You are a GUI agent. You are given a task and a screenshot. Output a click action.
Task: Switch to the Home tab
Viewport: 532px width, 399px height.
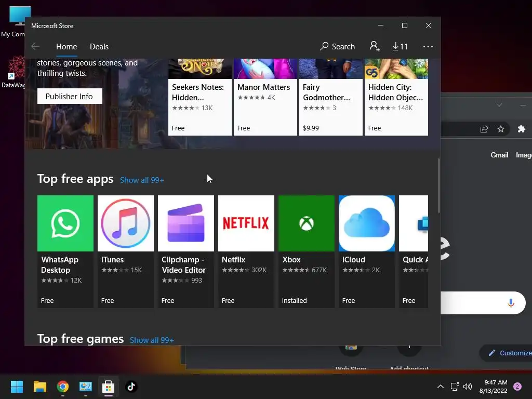66,46
